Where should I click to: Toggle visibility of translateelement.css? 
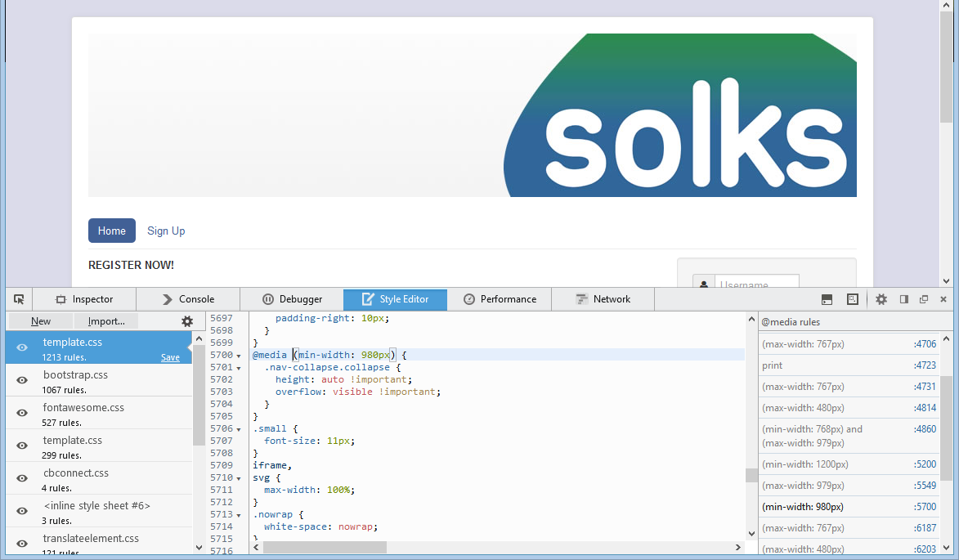(22, 544)
